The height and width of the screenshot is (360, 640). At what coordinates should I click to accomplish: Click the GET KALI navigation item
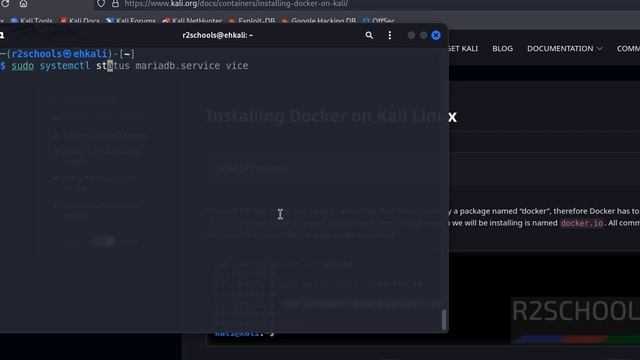tap(463, 49)
